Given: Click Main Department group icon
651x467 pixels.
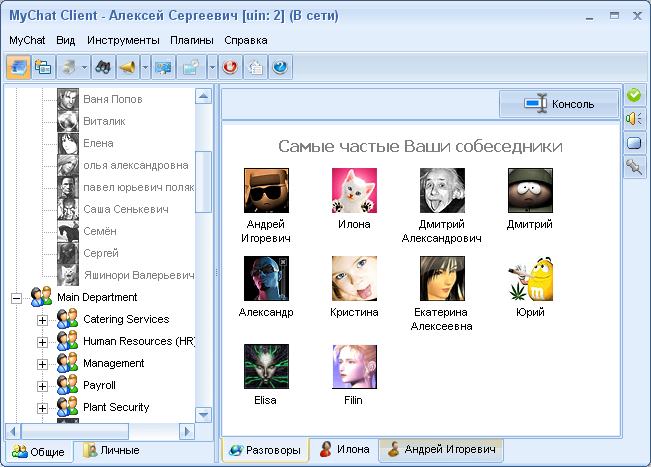Looking at the screenshot, I should click(x=42, y=297).
